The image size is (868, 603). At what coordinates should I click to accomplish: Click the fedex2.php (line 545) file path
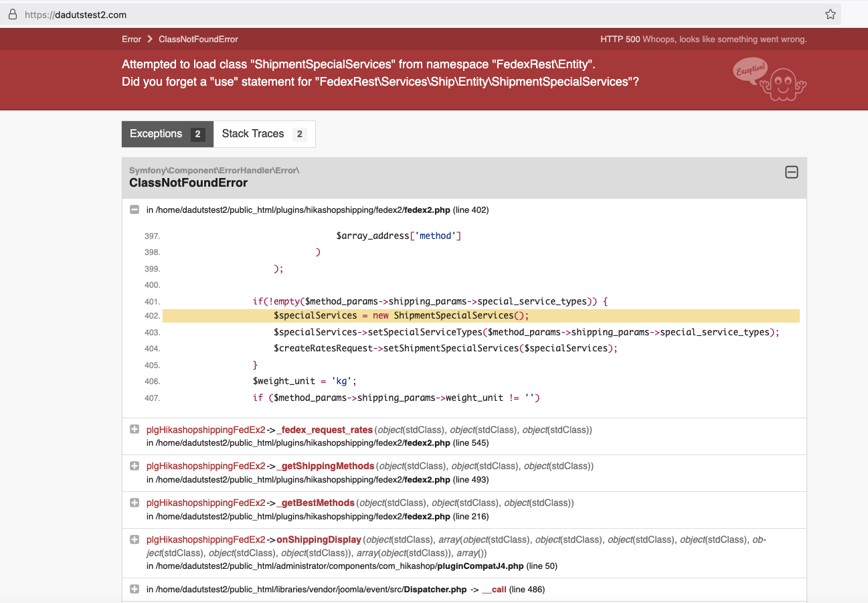point(318,443)
